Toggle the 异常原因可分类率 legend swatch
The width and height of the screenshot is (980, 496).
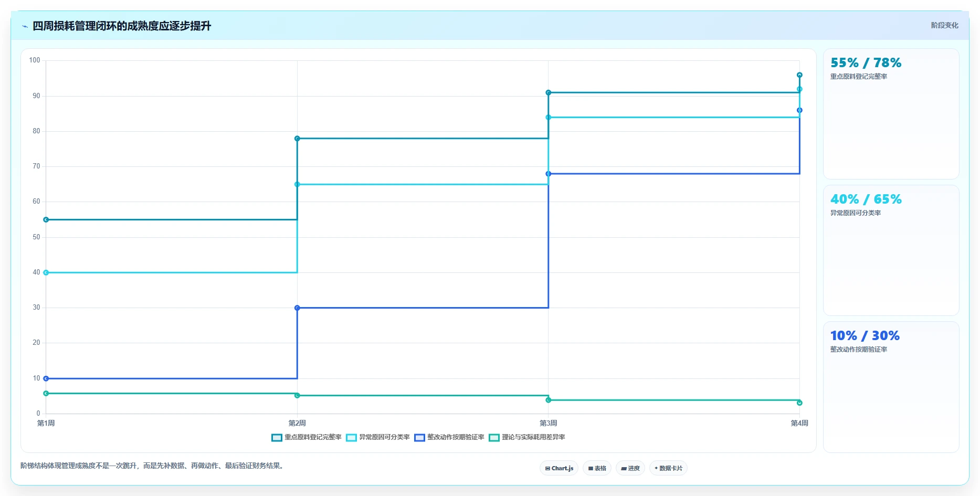(351, 438)
